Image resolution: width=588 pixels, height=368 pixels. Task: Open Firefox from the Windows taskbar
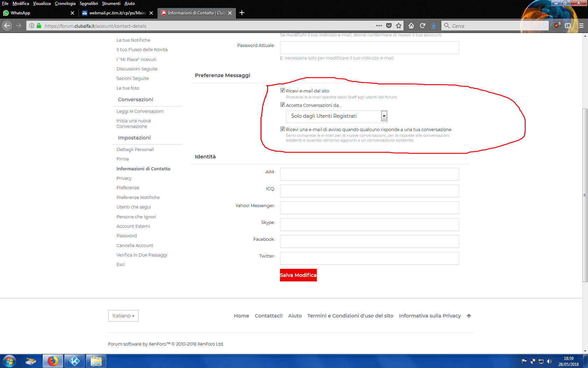click(53, 361)
